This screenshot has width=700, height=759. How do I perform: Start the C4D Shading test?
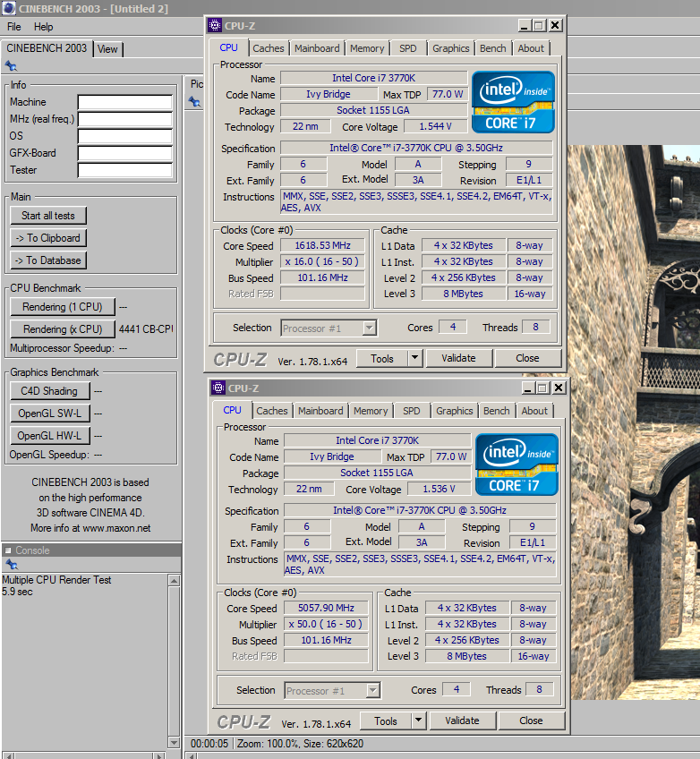(x=49, y=391)
